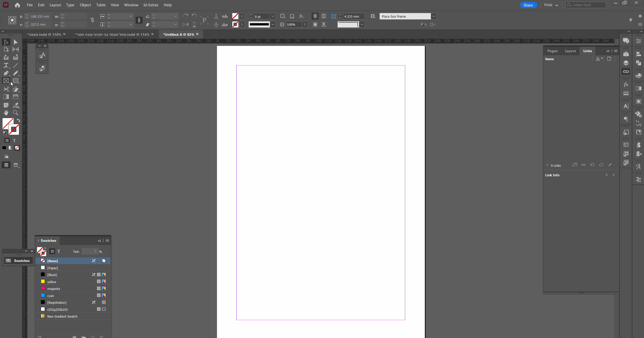Open the Place Gun Frame dropdown
The image size is (644, 338).
[433, 16]
